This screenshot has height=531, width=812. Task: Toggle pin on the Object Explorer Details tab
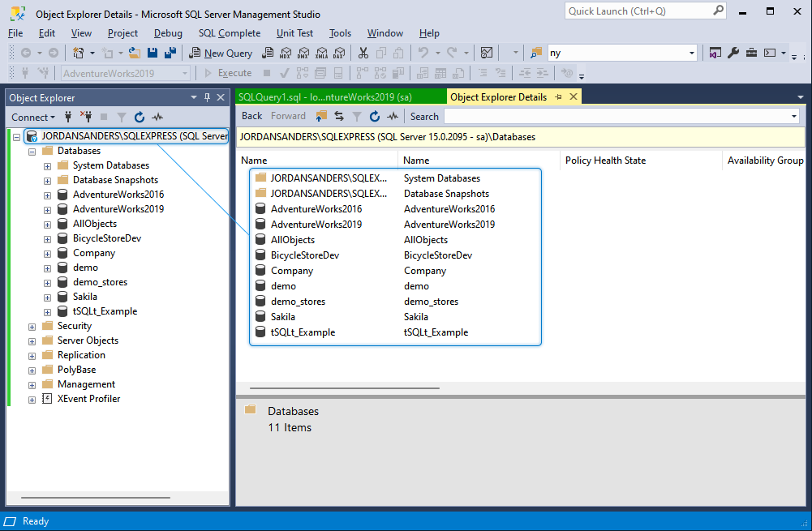(x=558, y=96)
